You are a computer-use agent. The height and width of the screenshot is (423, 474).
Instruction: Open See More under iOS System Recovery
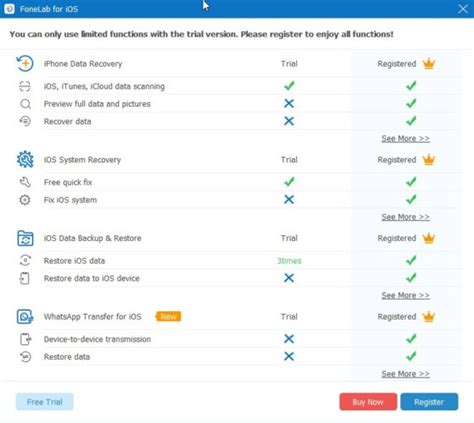pos(405,217)
